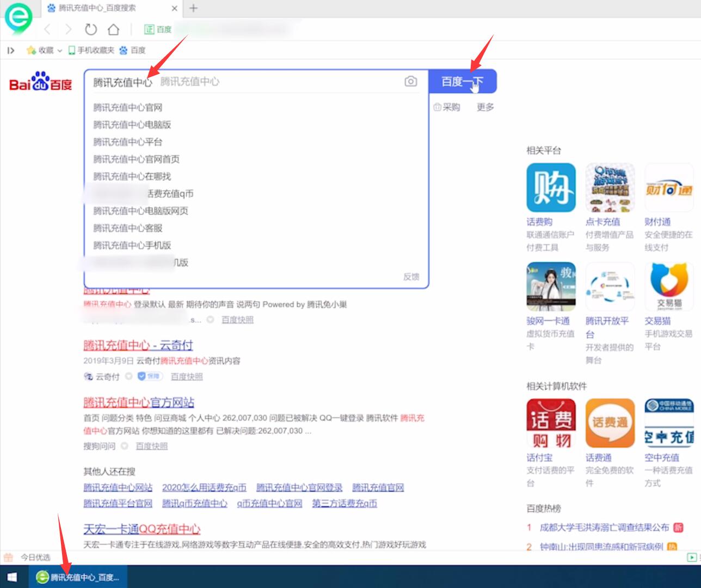Open 空中充值 software icon
Screen dimensions: 701x588
[x=669, y=423]
